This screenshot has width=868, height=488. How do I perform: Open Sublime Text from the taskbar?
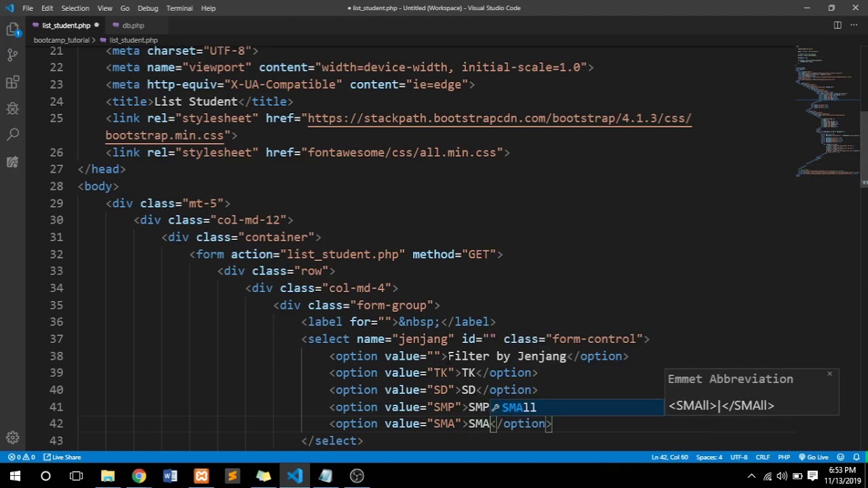pos(232,476)
